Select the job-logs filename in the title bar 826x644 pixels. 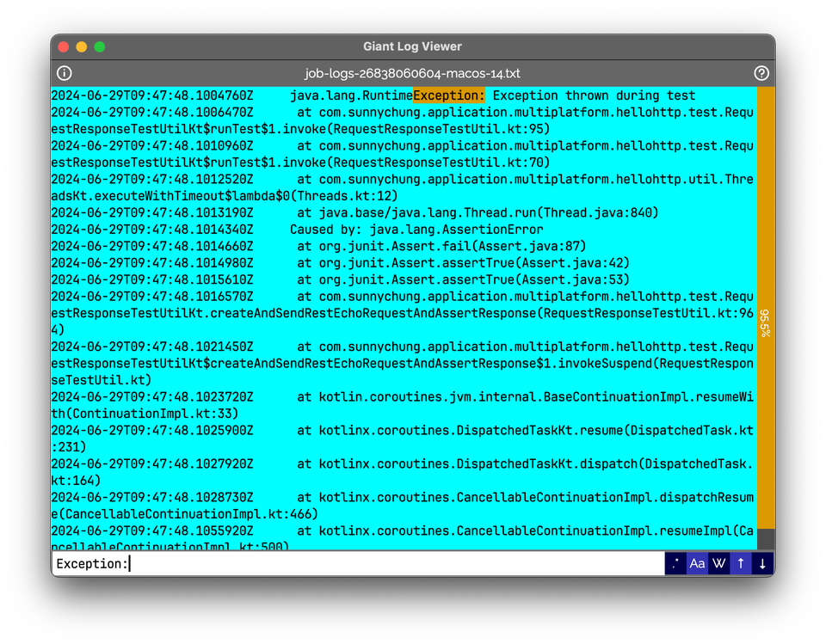point(412,73)
